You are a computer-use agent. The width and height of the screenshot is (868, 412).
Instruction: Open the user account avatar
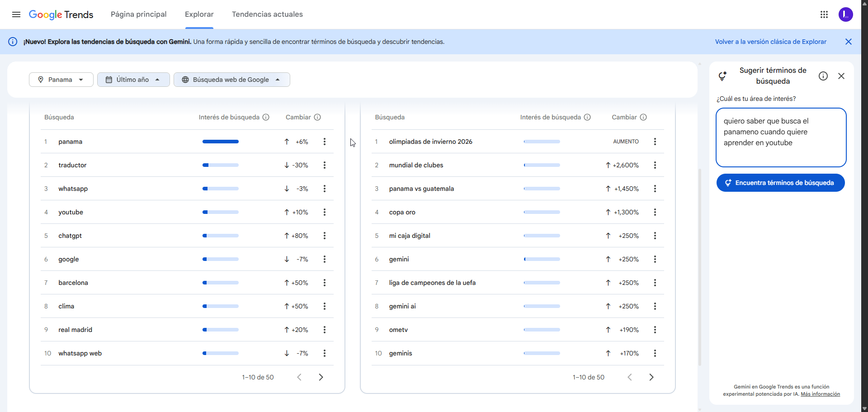(846, 14)
